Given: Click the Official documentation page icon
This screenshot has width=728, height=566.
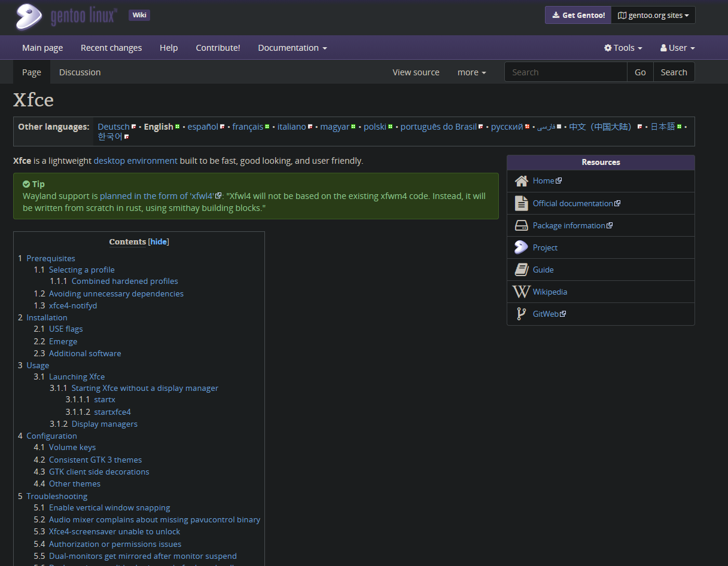Looking at the screenshot, I should (x=521, y=203).
